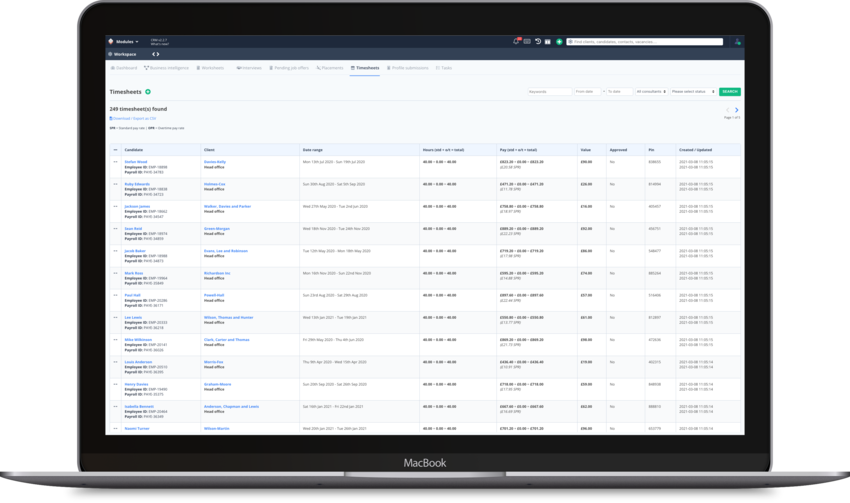Open the user profile icon
850x503 pixels.
[x=737, y=41]
